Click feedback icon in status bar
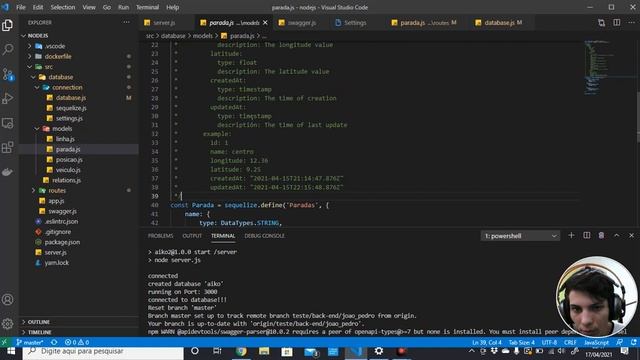This screenshot has height=360, width=640. (x=620, y=342)
